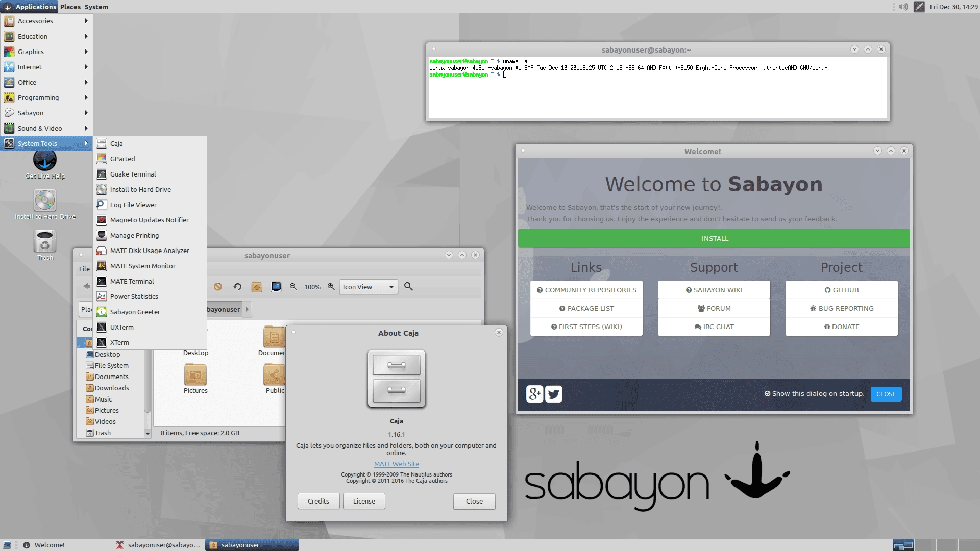
Task: Open the Pictures folder in Caja
Action: pos(195,379)
